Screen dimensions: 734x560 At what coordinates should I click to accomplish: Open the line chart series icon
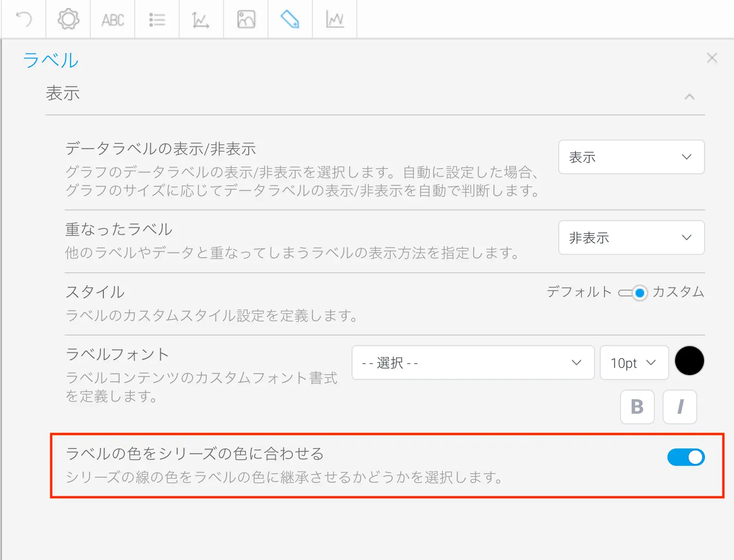(335, 20)
